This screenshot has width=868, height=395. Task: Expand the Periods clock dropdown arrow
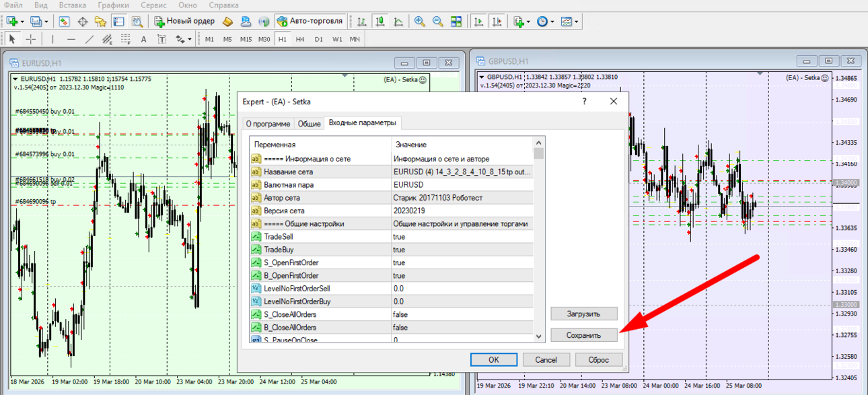click(x=552, y=22)
